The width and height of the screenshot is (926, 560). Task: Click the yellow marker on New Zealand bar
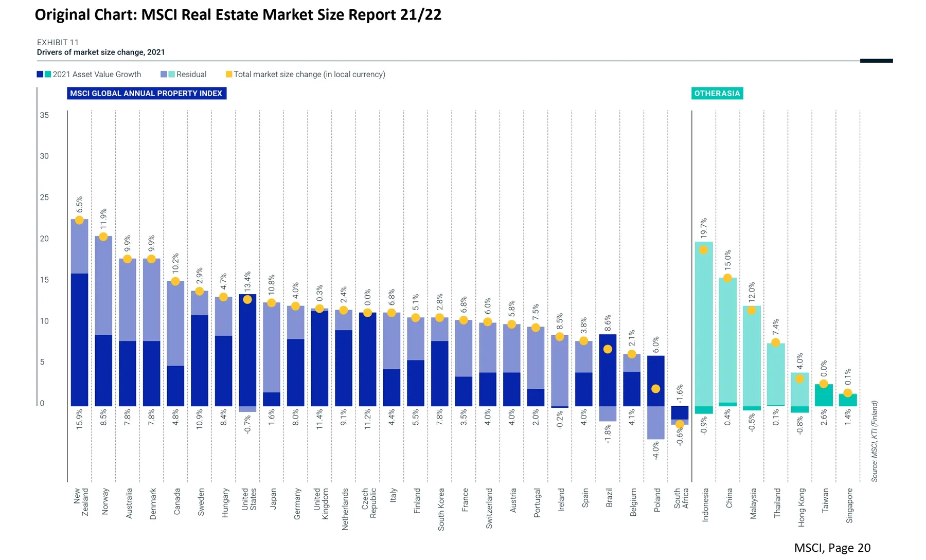(79, 220)
